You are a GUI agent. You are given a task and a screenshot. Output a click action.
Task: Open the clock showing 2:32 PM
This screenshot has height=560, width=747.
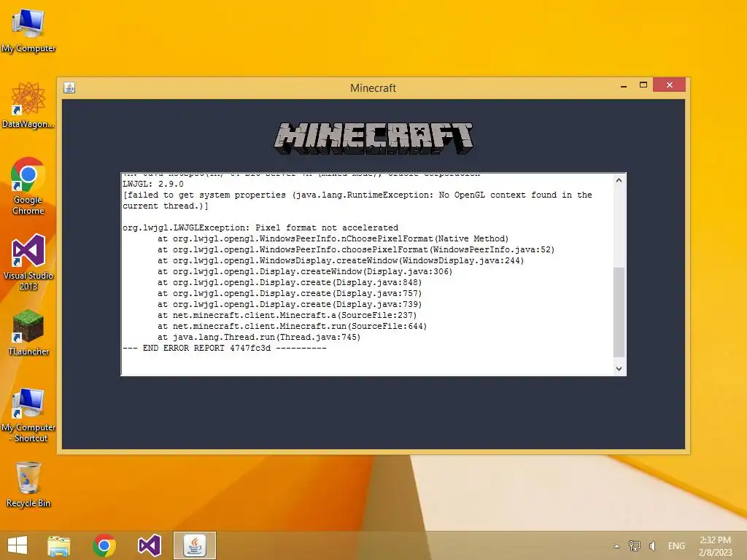715,545
